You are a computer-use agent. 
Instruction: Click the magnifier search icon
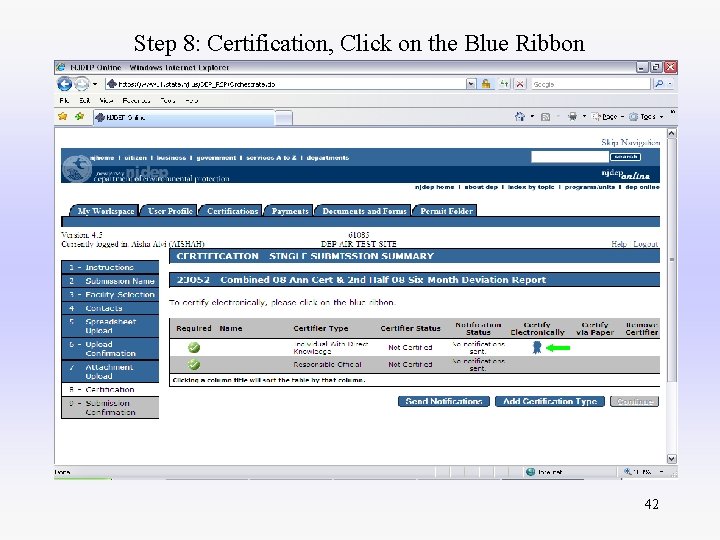coord(659,84)
